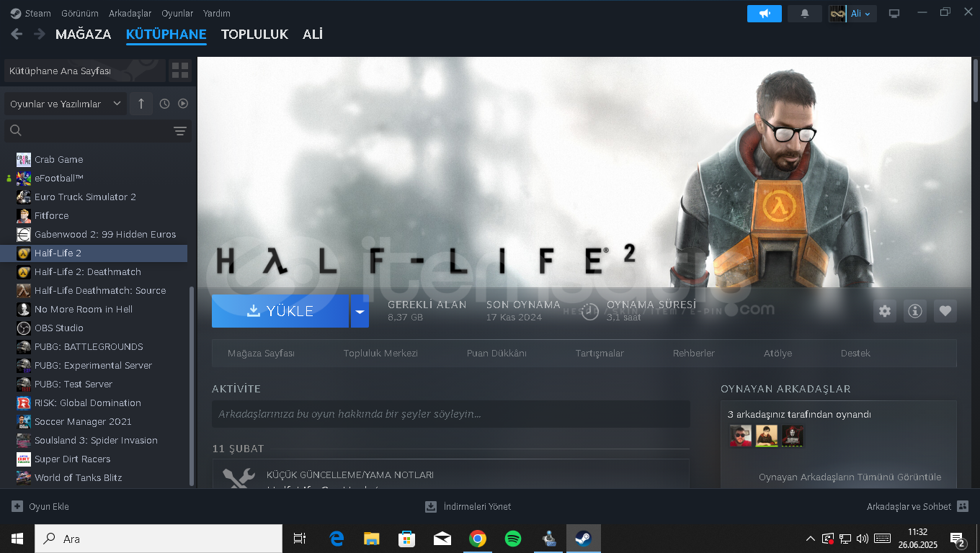This screenshot has width=980, height=553.
Task: Click the volume speaker tray icon
Action: [863, 539]
